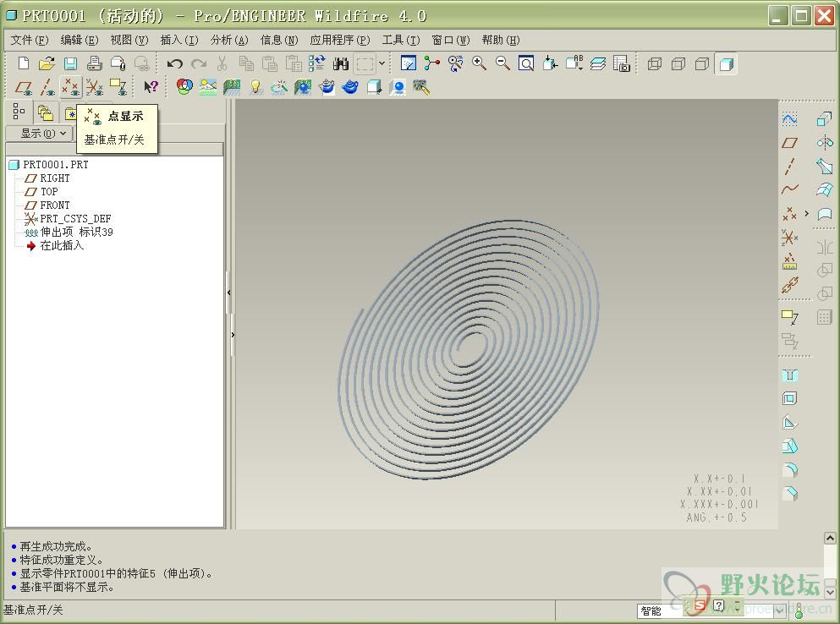Switch display to wireframe mode
840x624 pixels.
click(x=655, y=64)
